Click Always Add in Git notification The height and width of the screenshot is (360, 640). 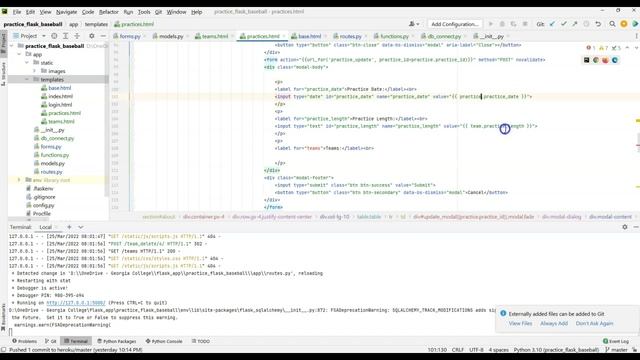coord(554,323)
